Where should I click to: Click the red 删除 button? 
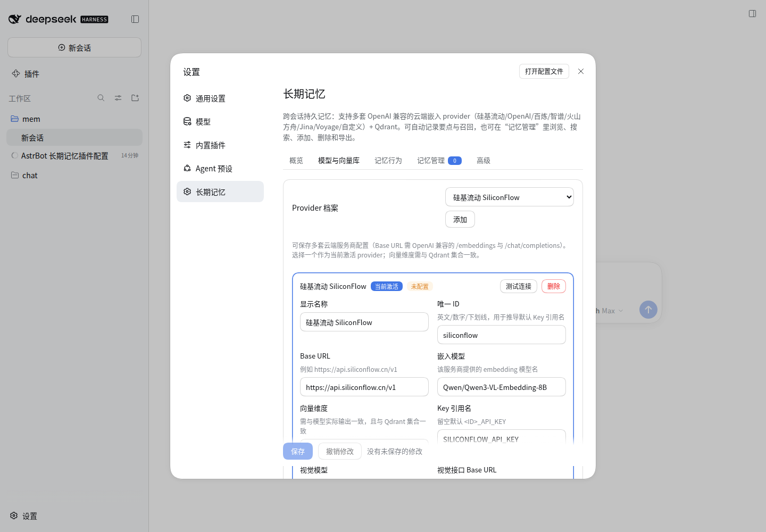click(x=554, y=286)
